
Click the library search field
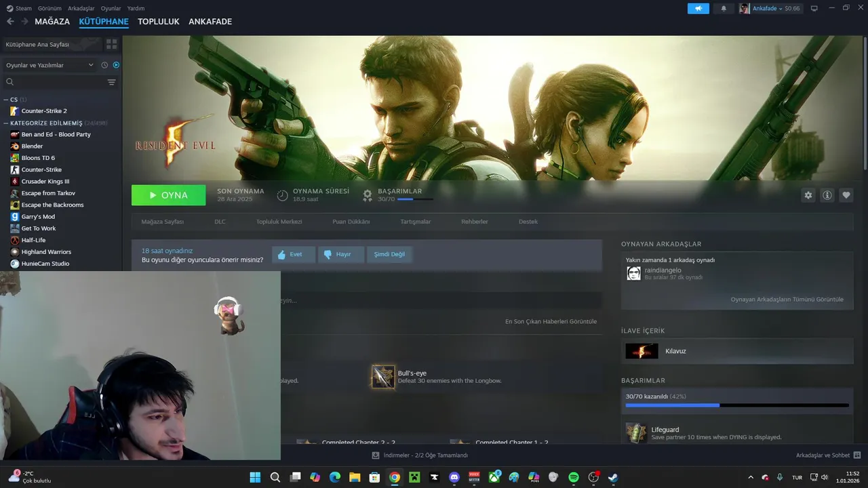tap(54, 82)
